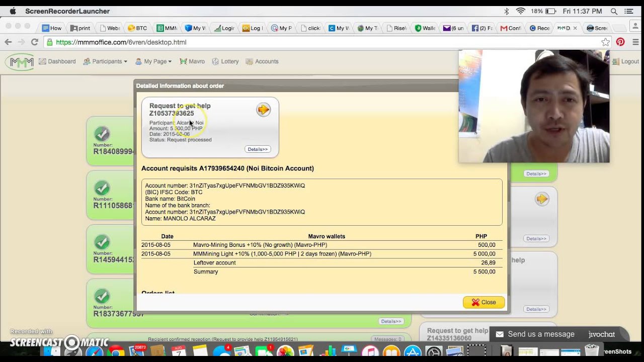
Task: Click the yellow arrow on the request card
Action: pos(263,110)
